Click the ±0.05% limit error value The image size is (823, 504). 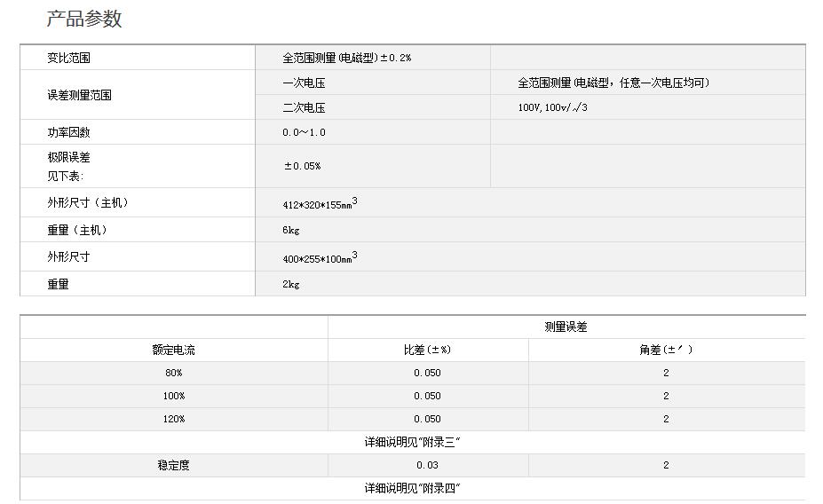302,166
